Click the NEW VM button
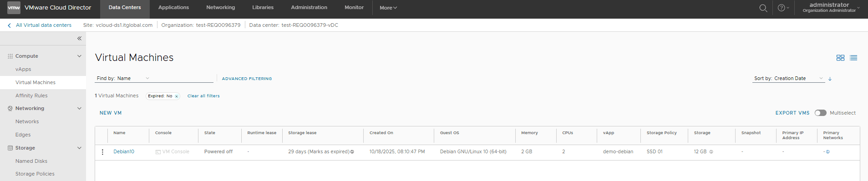 click(x=111, y=113)
